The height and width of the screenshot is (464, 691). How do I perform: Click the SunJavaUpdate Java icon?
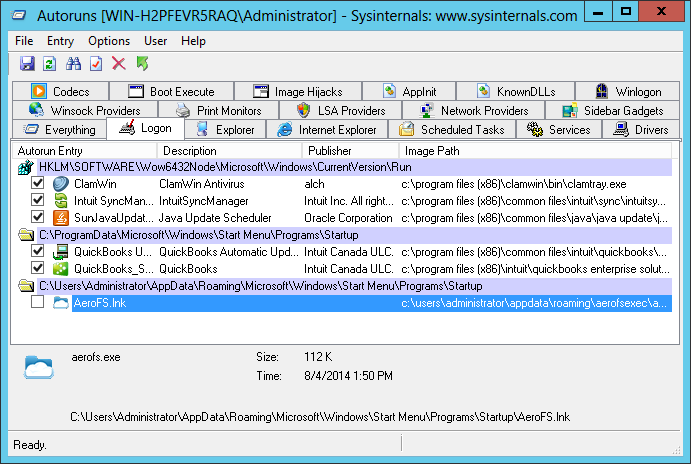61,218
